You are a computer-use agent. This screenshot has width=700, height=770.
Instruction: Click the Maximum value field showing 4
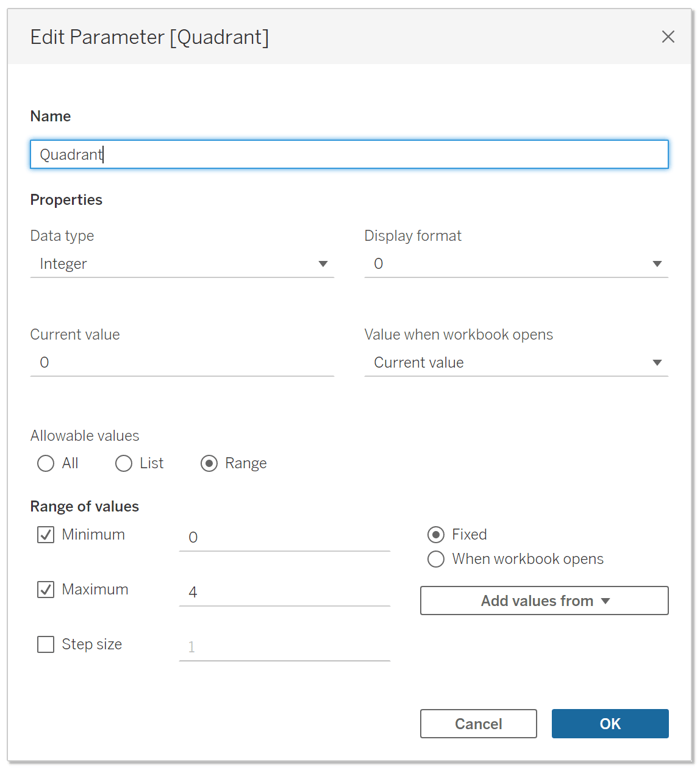(x=285, y=592)
